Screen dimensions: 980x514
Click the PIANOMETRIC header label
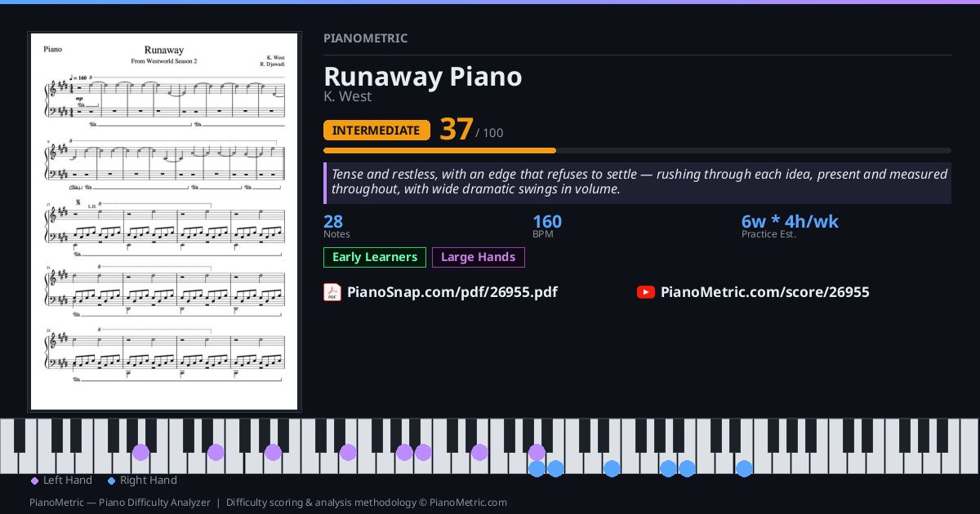366,38
